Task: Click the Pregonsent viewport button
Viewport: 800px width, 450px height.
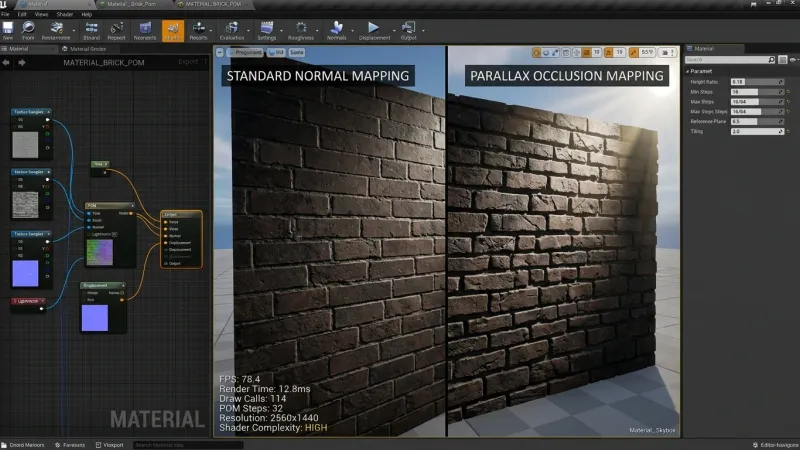Action: tap(245, 53)
